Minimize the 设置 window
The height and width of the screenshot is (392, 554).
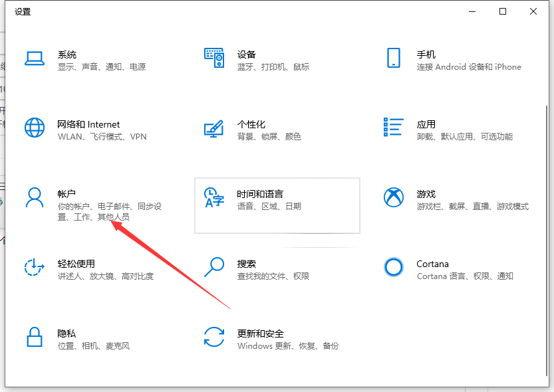point(472,11)
